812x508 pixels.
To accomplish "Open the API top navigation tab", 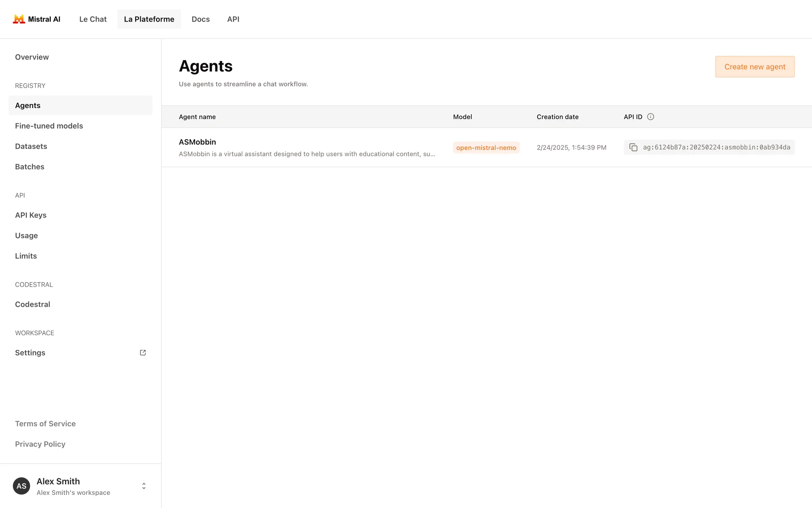I will coord(233,19).
